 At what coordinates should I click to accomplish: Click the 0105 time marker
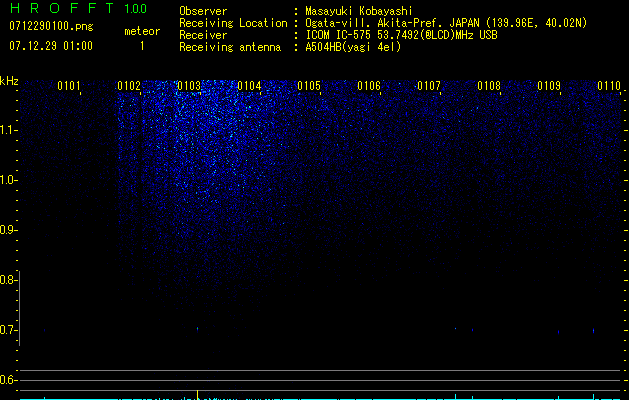tap(309, 86)
